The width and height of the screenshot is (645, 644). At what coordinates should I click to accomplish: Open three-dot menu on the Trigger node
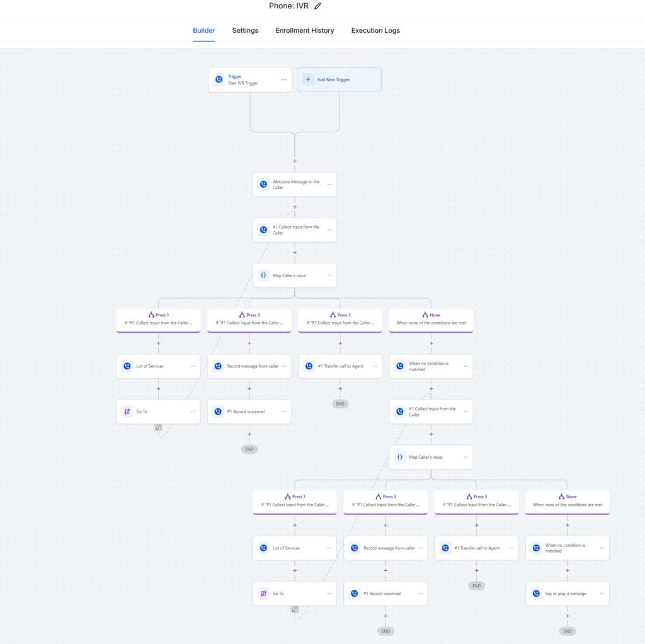[x=284, y=80]
